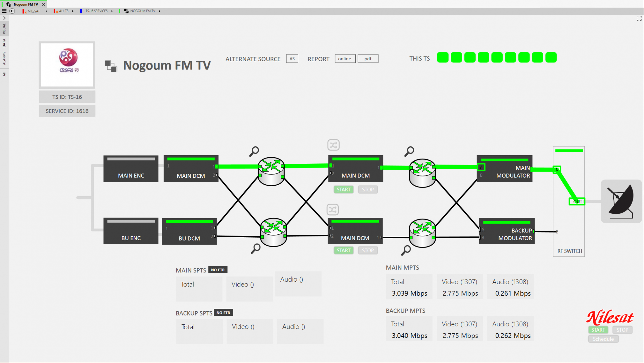Open the BU DCM block
Screen dimensions: 644x363
(x=189, y=231)
